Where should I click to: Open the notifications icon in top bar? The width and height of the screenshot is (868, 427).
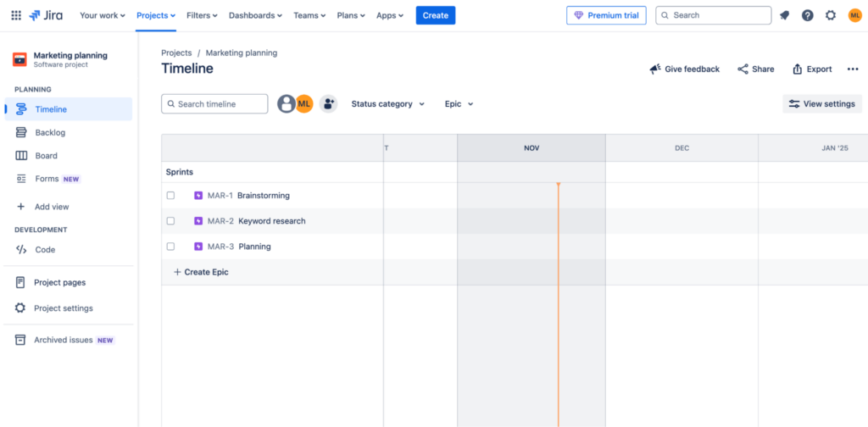coord(784,15)
